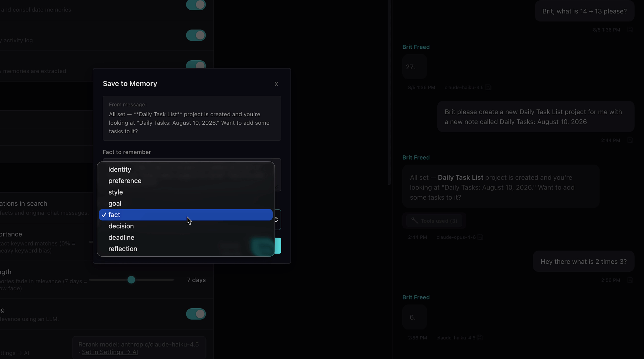644x359 pixels.
Task: Click the '27.' reply bubble
Action: click(414, 67)
